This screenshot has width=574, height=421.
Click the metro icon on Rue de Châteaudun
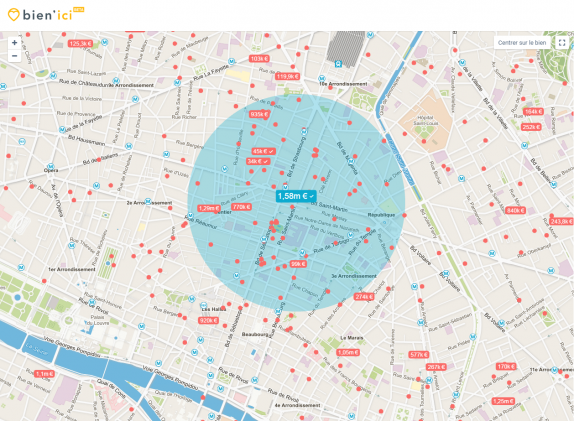point(116,81)
